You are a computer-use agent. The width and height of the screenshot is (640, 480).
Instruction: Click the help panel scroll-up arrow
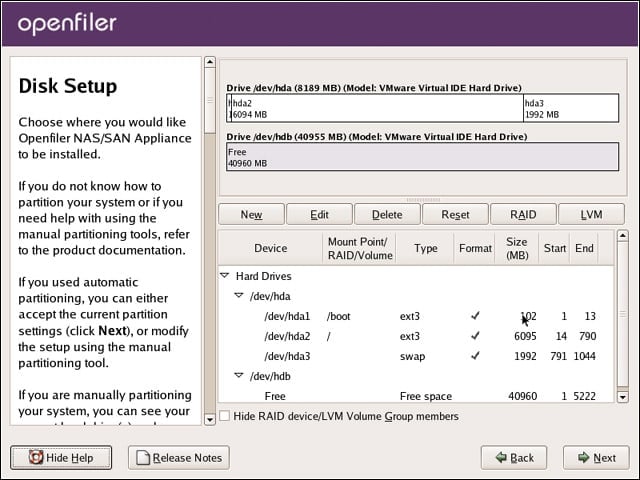tap(210, 62)
